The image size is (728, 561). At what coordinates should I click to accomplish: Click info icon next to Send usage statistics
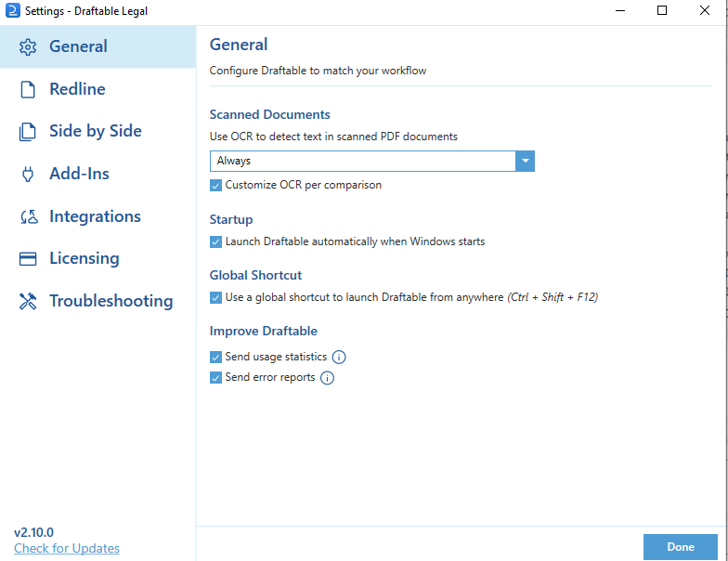339,357
